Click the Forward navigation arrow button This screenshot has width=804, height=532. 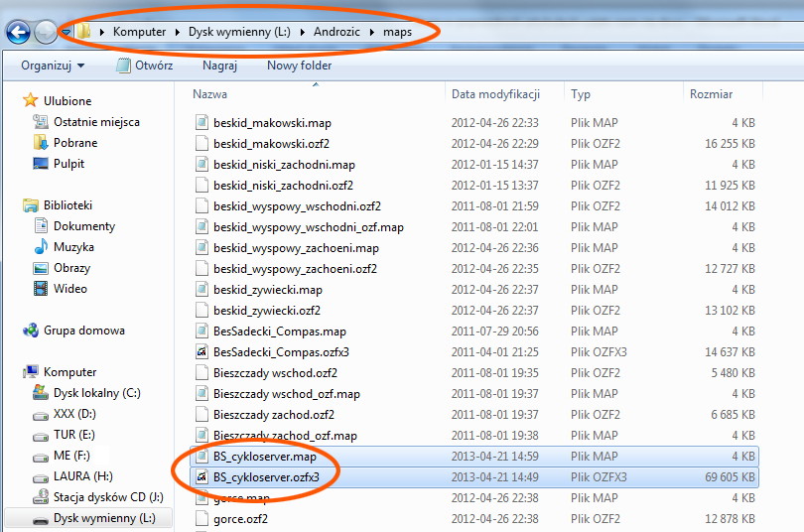(x=46, y=33)
